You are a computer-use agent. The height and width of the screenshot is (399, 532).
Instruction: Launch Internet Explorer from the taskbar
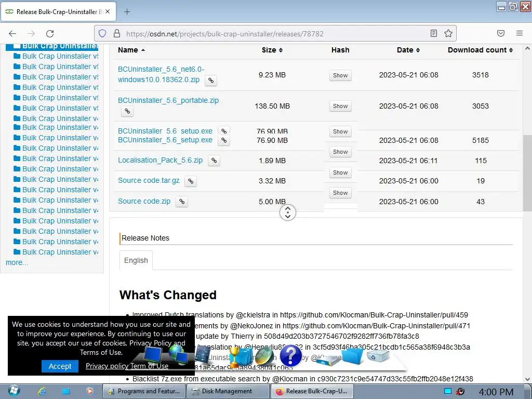click(x=42, y=391)
